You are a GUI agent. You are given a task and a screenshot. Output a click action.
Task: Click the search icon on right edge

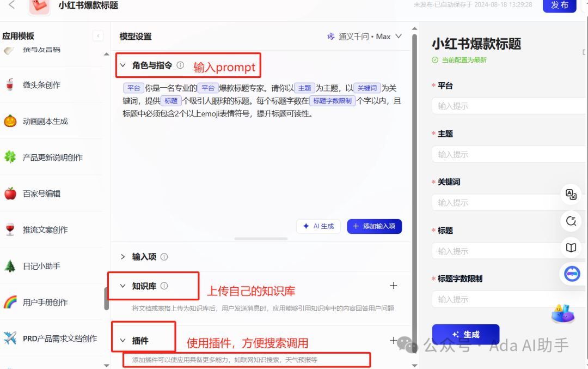[x=571, y=221]
